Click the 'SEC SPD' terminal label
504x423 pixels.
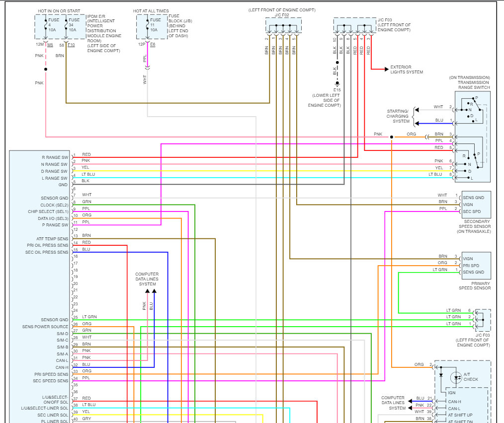(472, 211)
